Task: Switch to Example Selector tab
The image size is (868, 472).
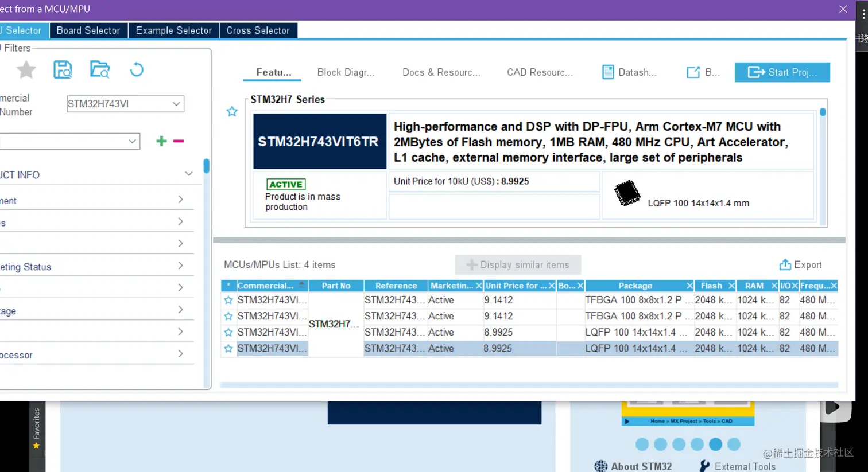Action: [x=173, y=30]
